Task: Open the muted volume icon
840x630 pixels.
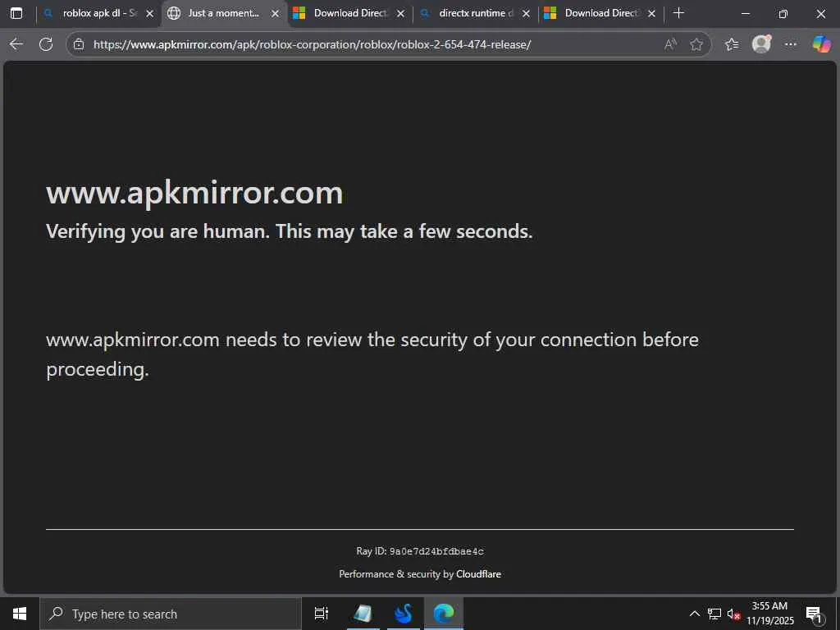Action: point(733,614)
